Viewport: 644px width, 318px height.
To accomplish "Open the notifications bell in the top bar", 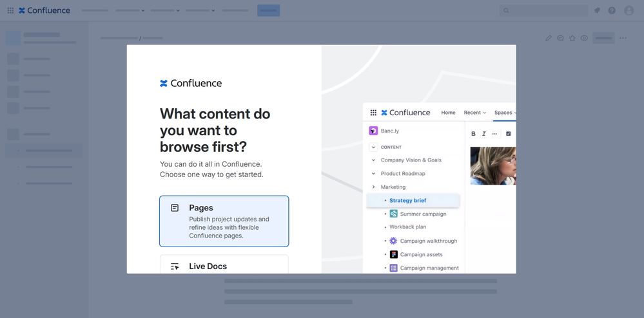I will coord(597,11).
